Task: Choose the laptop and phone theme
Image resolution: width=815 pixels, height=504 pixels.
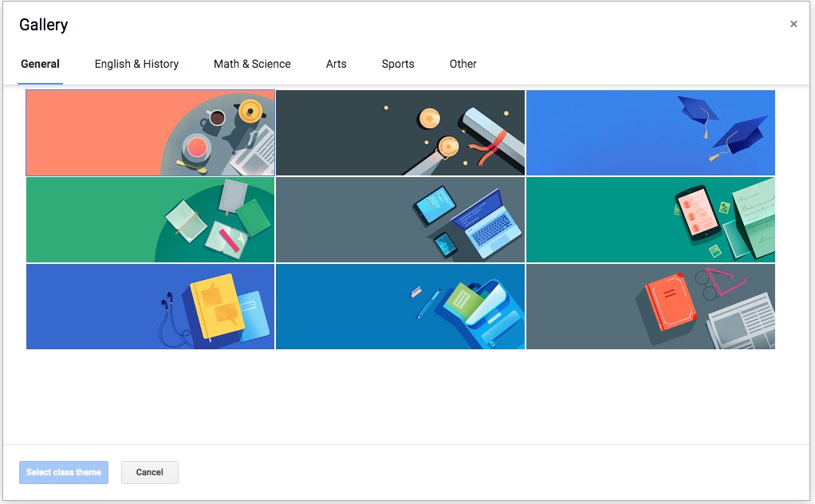Action: tap(400, 219)
